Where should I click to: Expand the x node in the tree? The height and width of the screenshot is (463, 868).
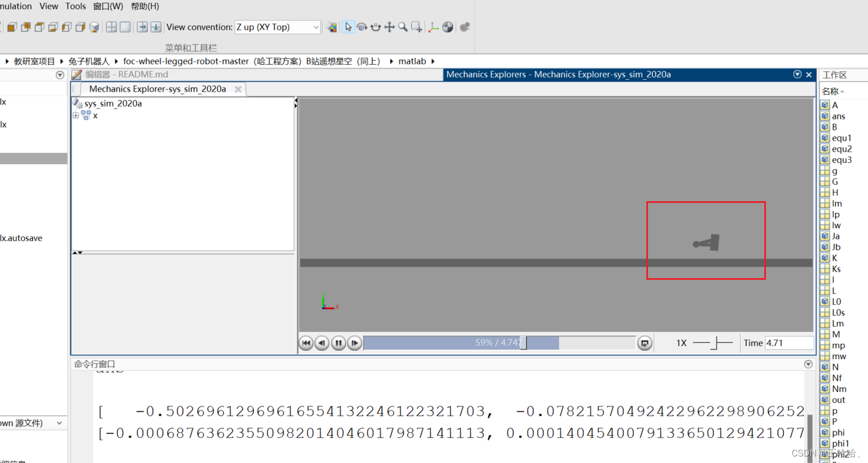pos(76,116)
